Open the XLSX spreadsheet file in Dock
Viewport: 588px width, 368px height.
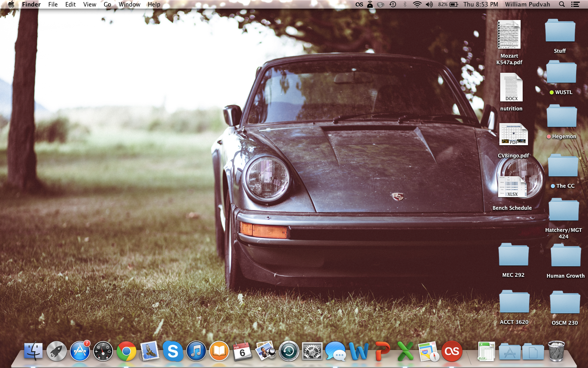tap(486, 351)
